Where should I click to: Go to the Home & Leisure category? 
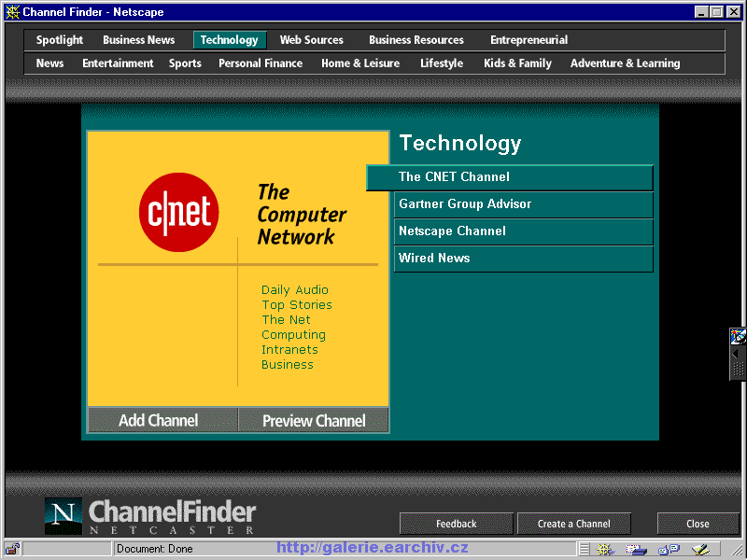click(360, 63)
